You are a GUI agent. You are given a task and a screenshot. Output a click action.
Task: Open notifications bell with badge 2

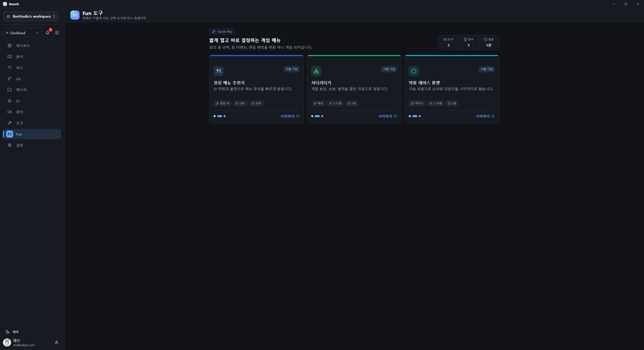[48, 33]
